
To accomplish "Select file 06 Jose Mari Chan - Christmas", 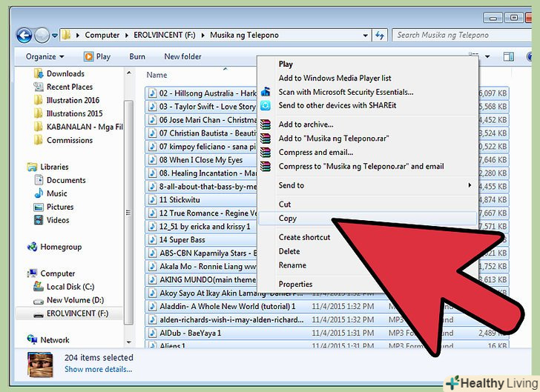I will coord(202,120).
